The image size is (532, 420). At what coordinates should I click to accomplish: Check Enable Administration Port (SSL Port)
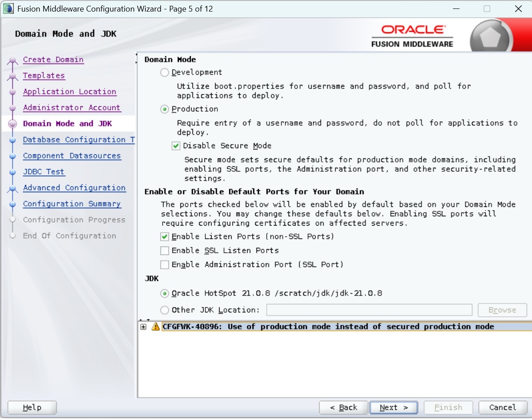coord(164,264)
